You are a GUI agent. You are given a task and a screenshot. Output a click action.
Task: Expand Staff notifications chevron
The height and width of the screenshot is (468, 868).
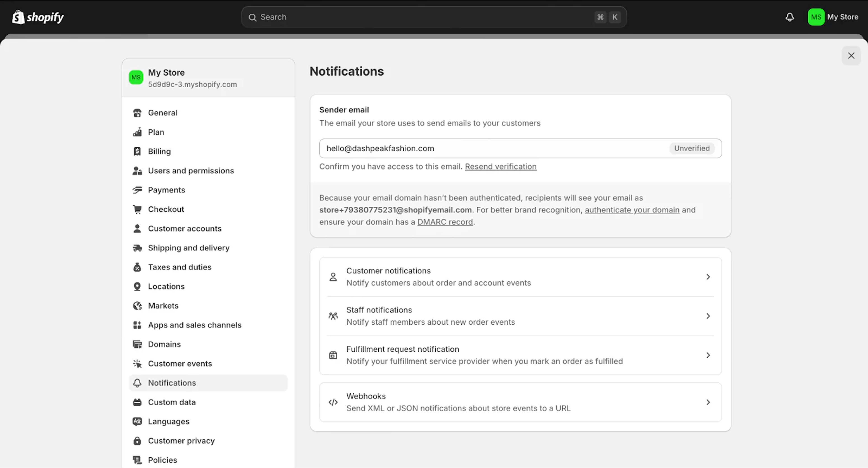(x=708, y=316)
